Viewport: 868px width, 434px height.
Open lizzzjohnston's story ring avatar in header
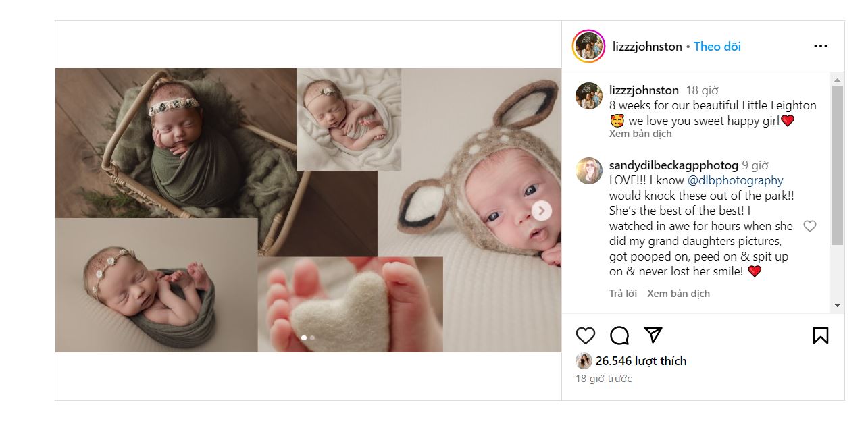tap(588, 47)
